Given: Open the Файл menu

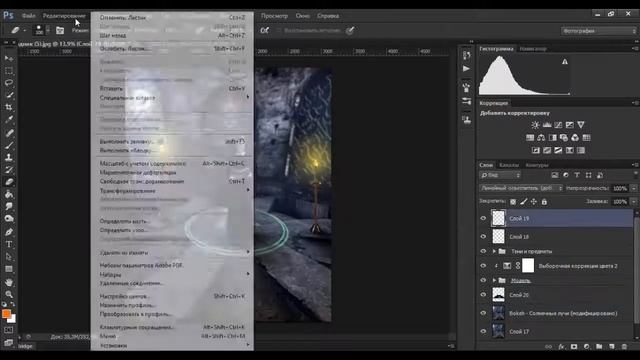Looking at the screenshot, I should click(28, 16).
